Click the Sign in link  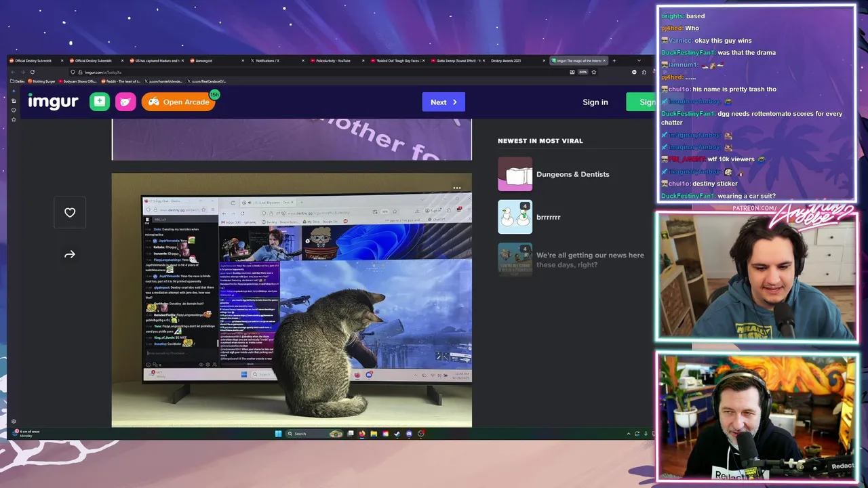click(595, 102)
